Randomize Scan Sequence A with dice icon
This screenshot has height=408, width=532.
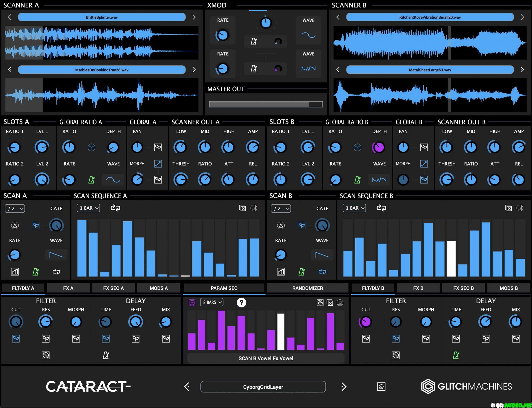click(x=254, y=208)
